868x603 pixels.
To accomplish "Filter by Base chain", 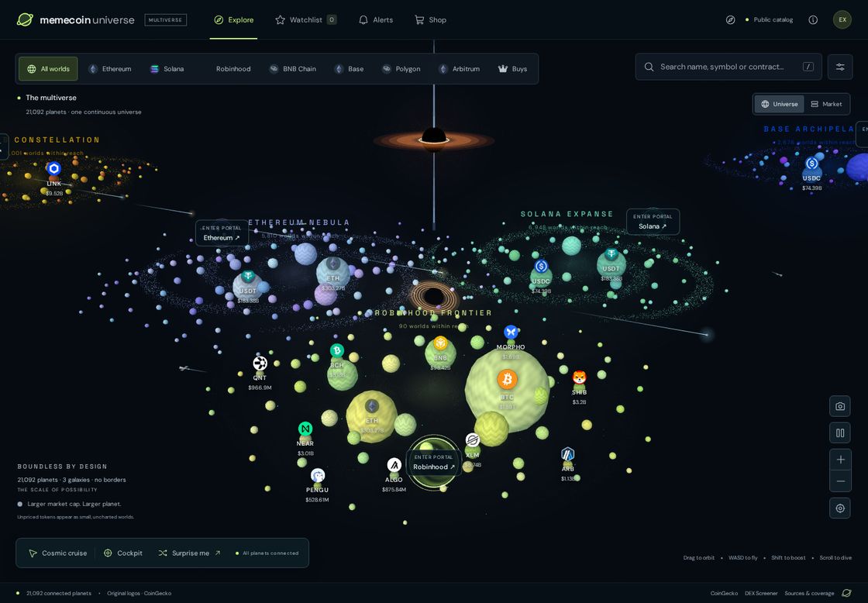I will click(350, 69).
